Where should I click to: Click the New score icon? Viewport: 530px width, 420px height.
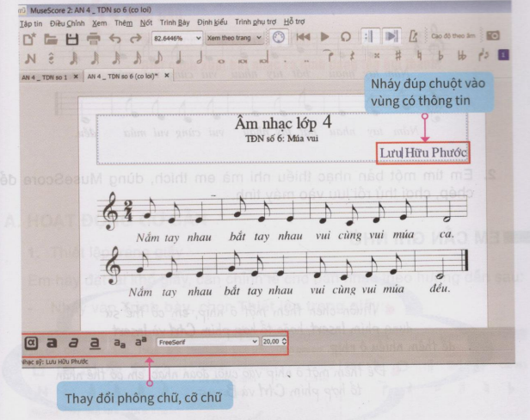point(28,39)
